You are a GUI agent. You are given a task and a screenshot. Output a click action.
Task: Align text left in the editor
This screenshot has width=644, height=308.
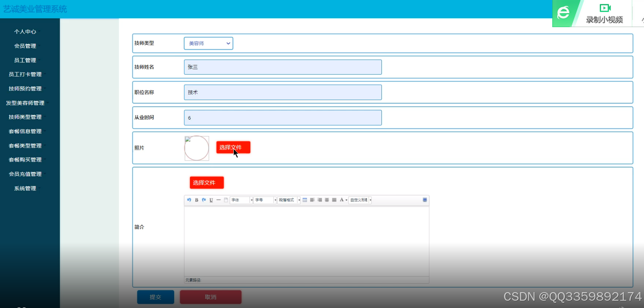point(312,200)
